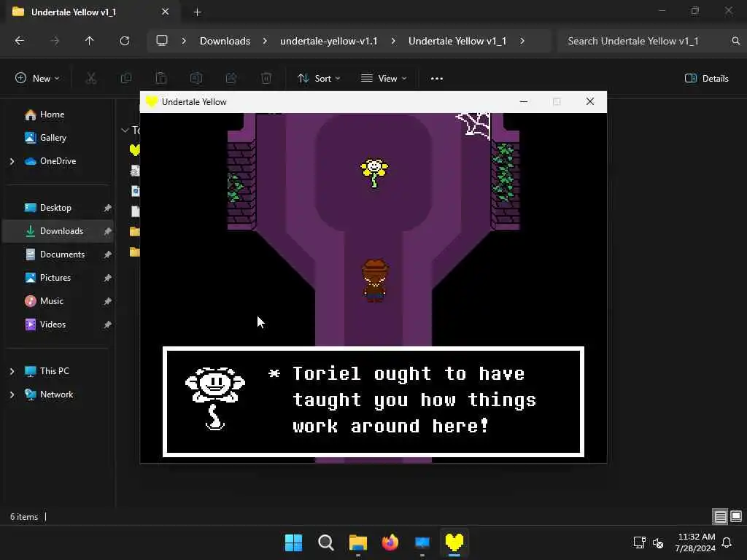Open the View dropdown
This screenshot has width=747, height=560.
pos(384,78)
